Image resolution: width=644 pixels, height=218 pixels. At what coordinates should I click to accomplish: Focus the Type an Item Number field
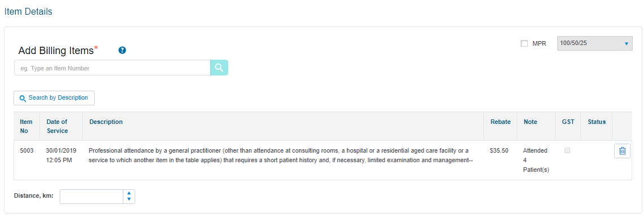[x=113, y=68]
